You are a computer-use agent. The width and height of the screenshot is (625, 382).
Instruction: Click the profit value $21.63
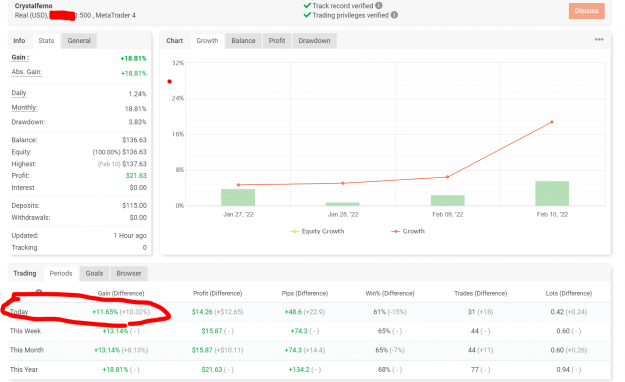click(136, 175)
